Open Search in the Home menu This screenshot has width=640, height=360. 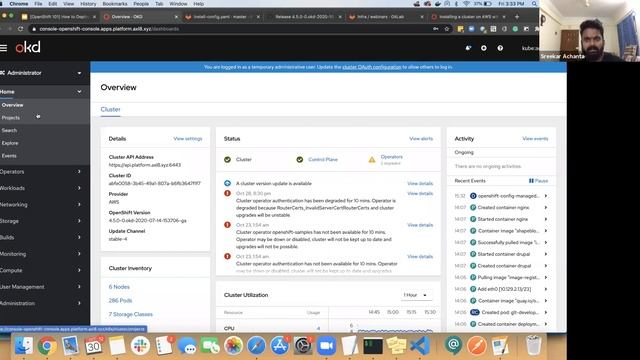tap(9, 130)
